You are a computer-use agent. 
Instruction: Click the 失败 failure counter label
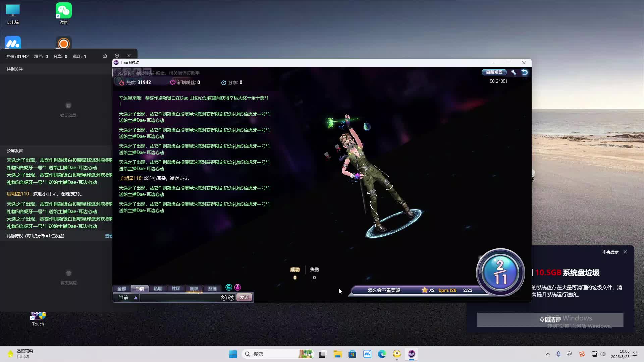point(314,270)
